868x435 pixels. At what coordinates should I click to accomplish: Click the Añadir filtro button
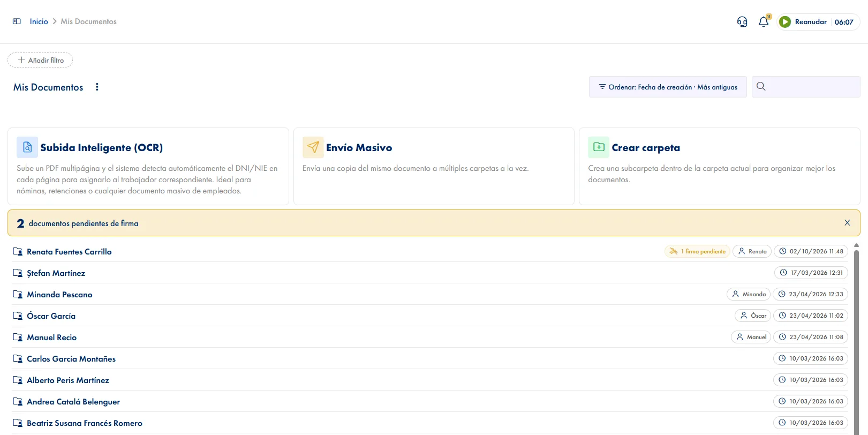[40, 60]
